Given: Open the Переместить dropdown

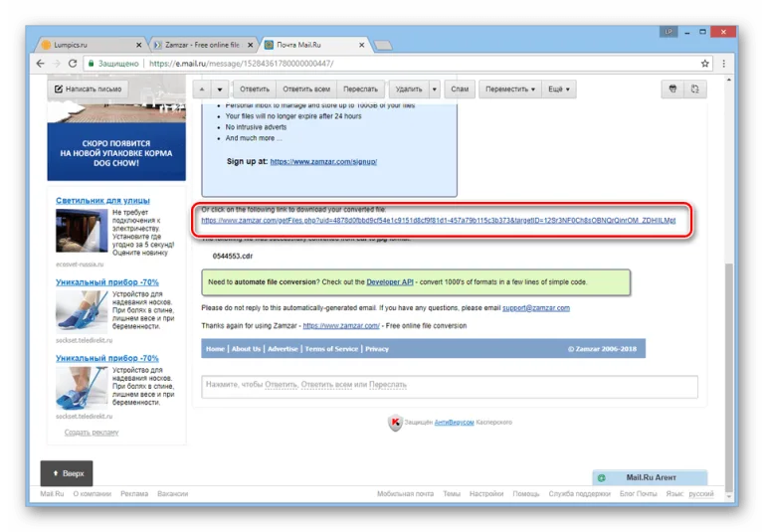Looking at the screenshot, I should 510,89.
